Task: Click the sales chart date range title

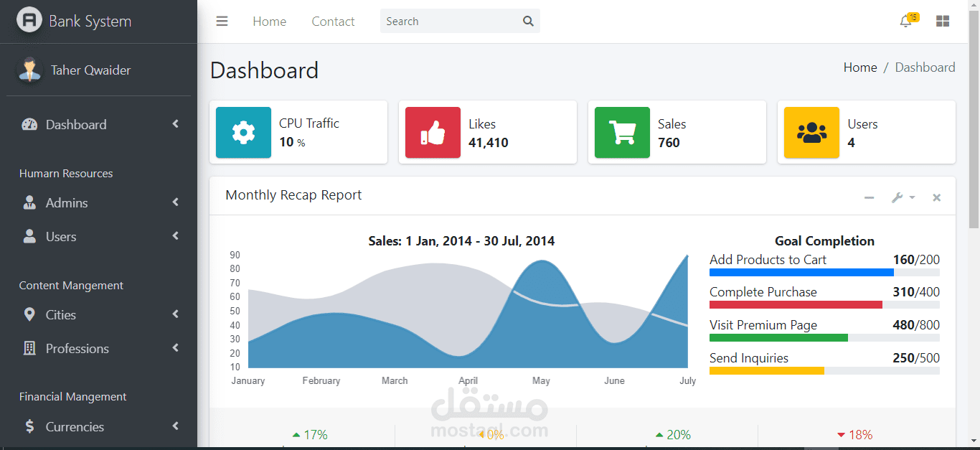Action: point(461,240)
